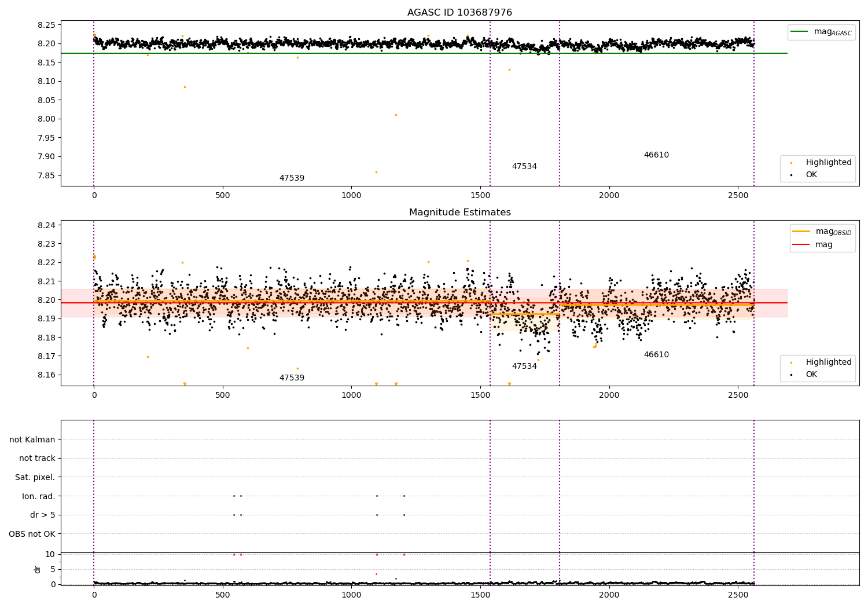
Task: Click the 10 tick label on dr axis
Action: click(x=50, y=555)
